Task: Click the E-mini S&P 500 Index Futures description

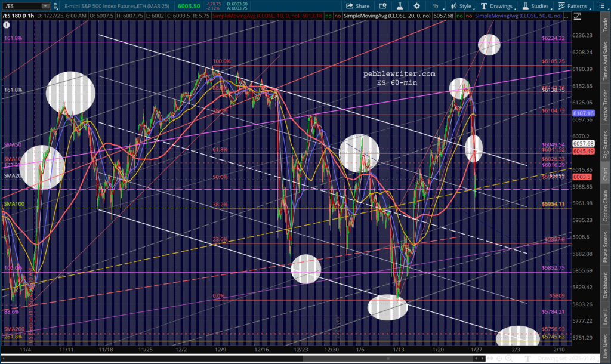Action: pyautogui.click(x=117, y=6)
